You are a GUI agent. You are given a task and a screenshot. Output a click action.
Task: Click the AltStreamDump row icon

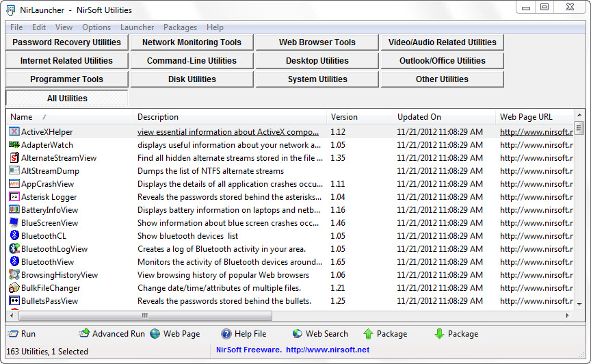point(14,170)
